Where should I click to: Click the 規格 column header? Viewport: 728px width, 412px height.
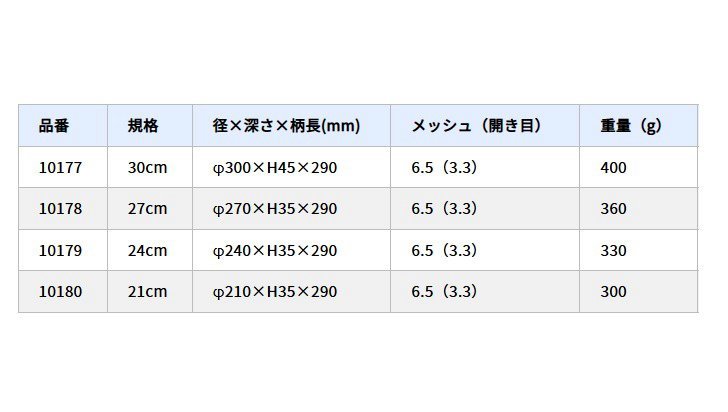(x=143, y=126)
